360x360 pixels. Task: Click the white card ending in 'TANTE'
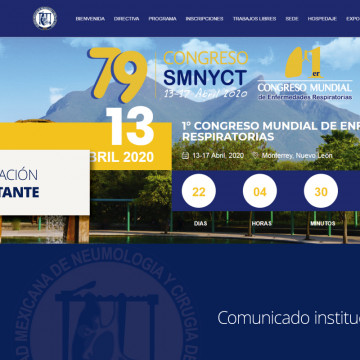(x=45, y=183)
